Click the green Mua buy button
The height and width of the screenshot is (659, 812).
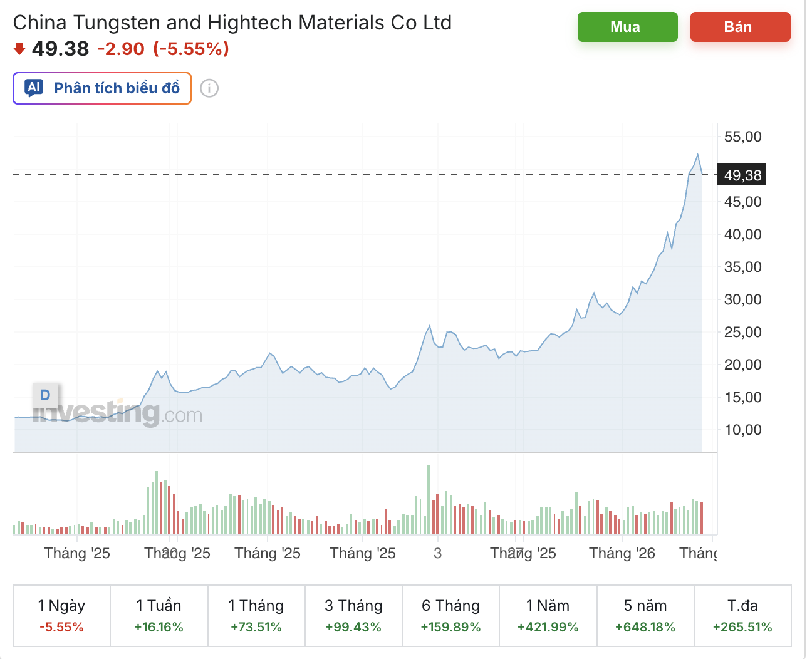(627, 27)
